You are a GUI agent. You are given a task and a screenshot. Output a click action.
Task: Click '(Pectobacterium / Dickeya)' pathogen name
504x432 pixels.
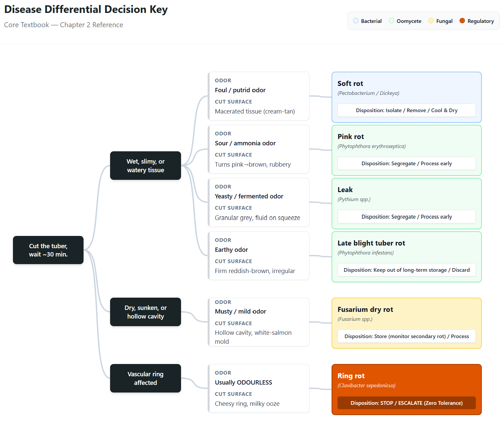click(x=368, y=93)
